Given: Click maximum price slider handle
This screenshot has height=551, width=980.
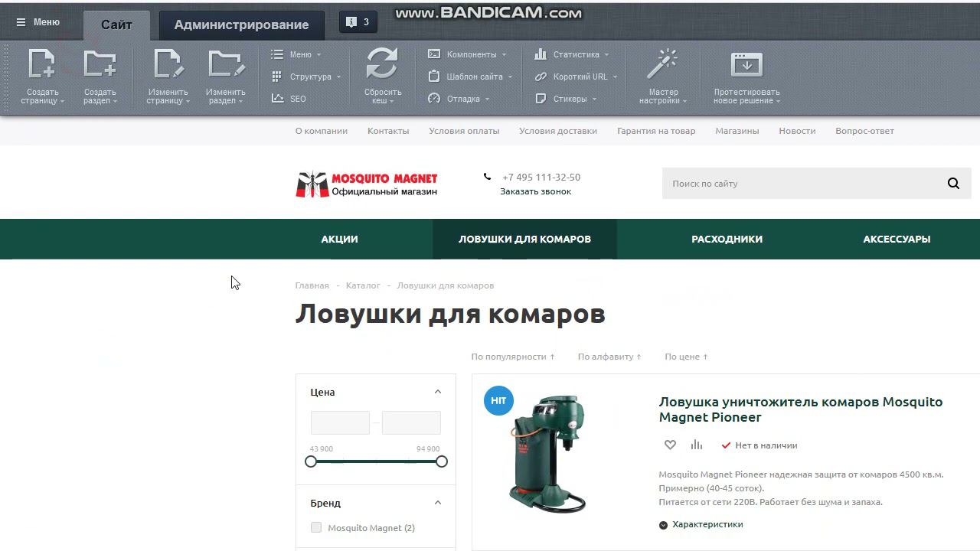Looking at the screenshot, I should (442, 461).
